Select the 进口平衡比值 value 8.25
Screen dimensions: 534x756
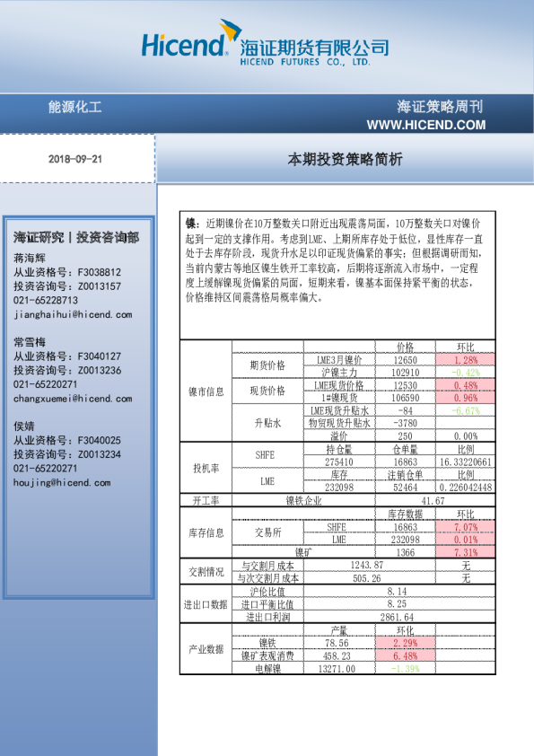(397, 603)
